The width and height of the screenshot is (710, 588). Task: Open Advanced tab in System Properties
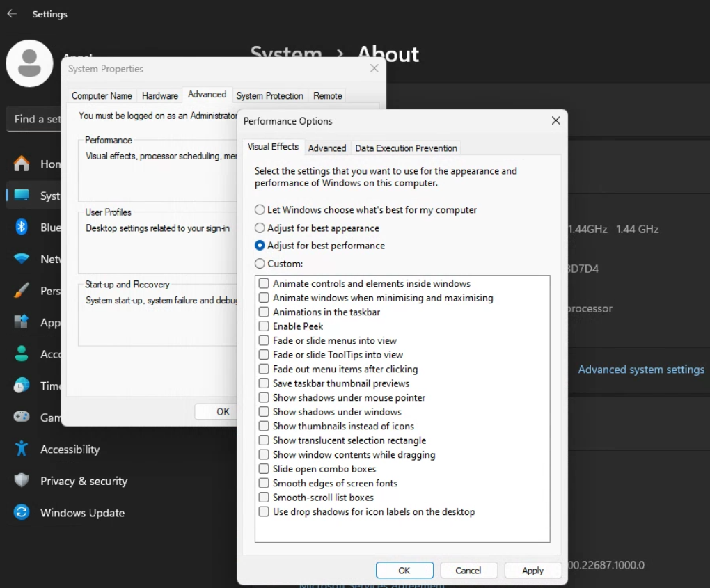pos(207,94)
